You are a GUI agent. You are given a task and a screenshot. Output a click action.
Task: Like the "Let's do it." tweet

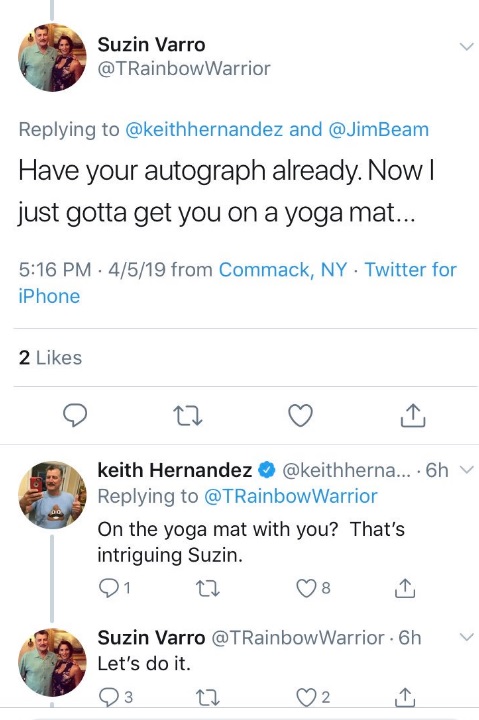point(313,697)
